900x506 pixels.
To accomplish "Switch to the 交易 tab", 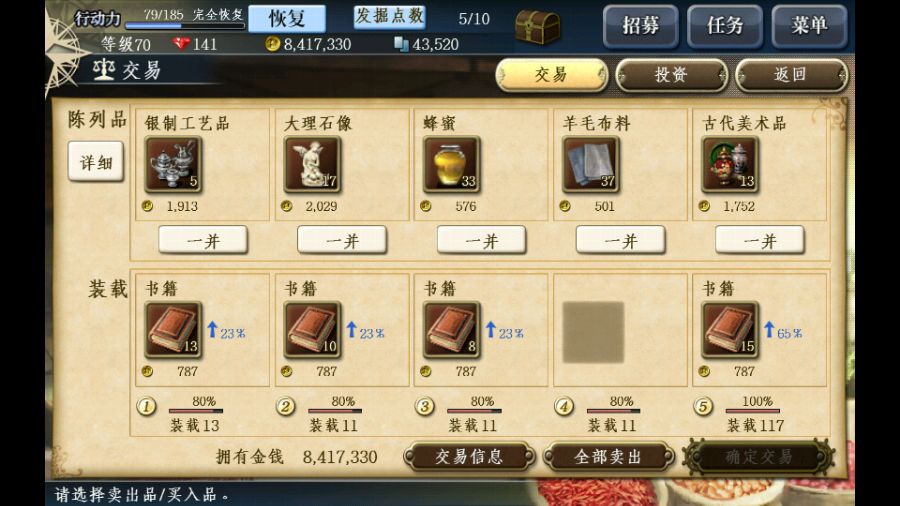I will (x=552, y=75).
